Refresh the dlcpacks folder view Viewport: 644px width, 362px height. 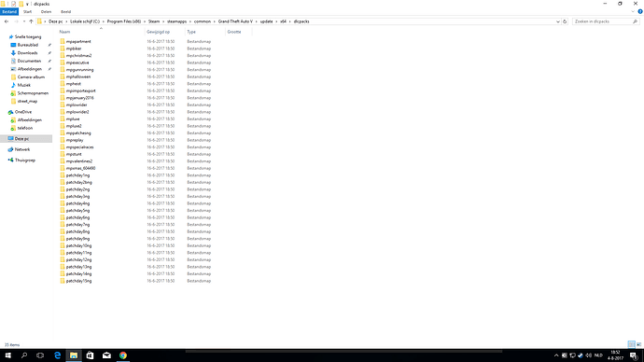(x=565, y=21)
